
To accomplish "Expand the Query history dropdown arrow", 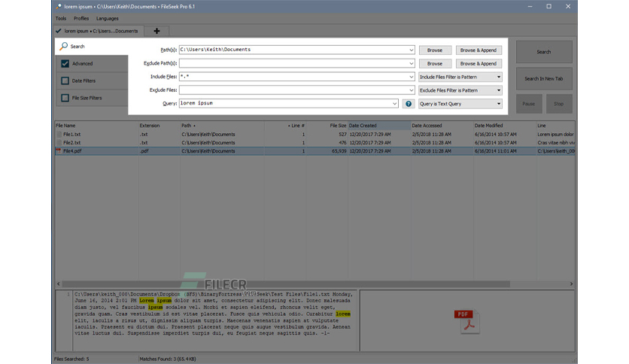I will (395, 104).
